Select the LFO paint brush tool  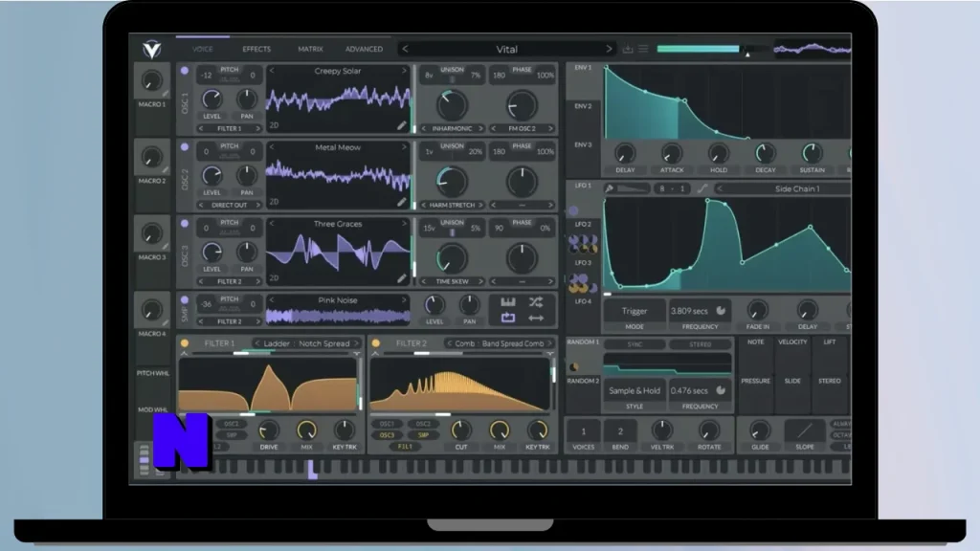610,188
